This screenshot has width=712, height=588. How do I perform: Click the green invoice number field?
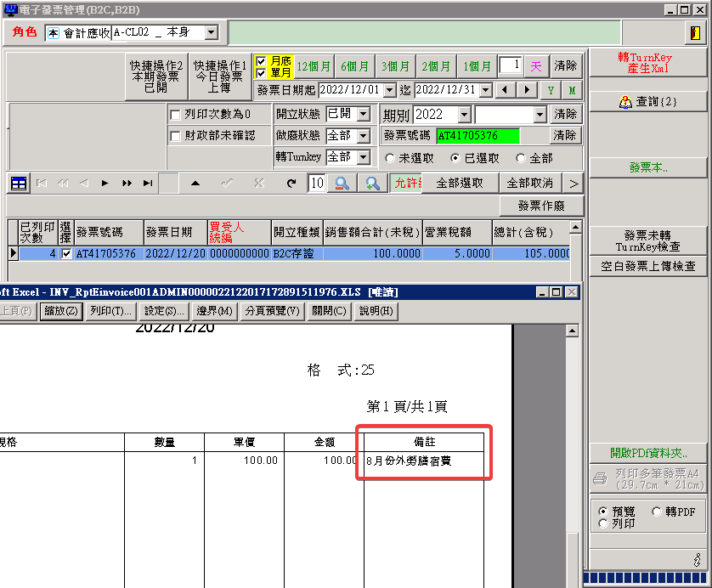click(x=477, y=136)
